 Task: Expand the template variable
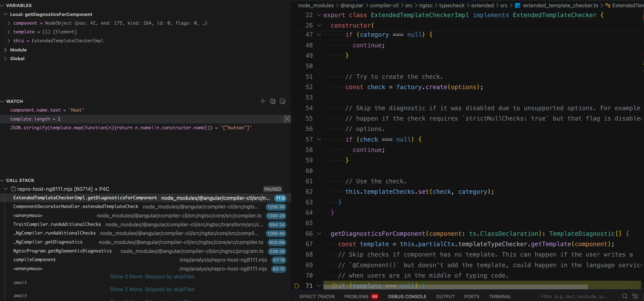click(x=9, y=32)
